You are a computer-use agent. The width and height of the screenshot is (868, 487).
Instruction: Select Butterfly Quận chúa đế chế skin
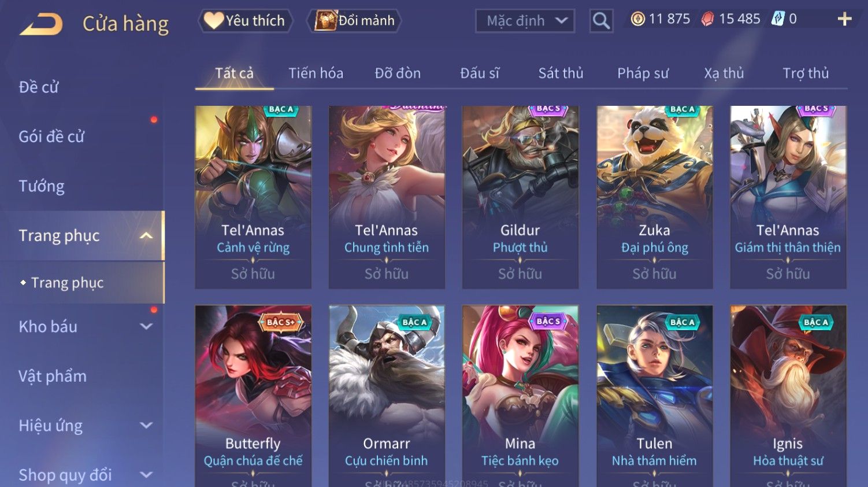(253, 396)
